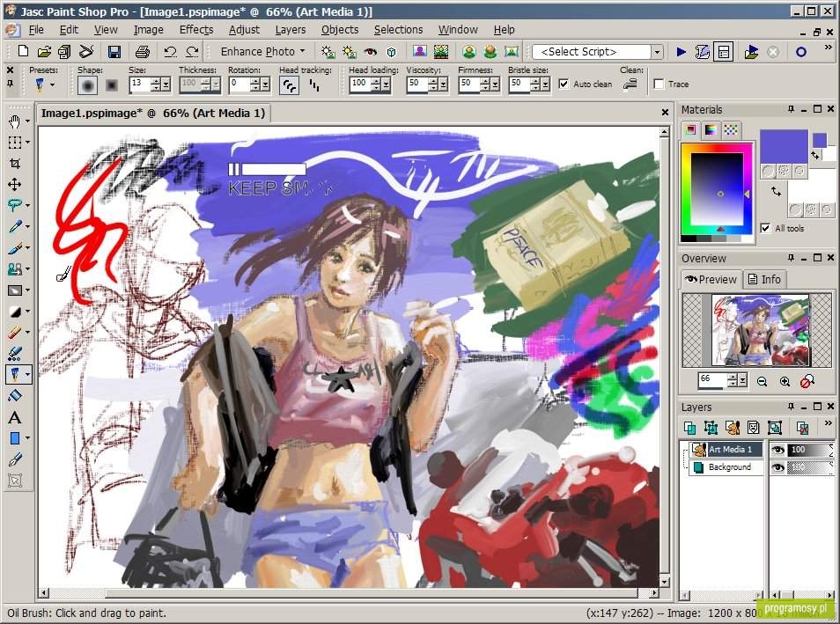Save the image with floppy disk icon
840x624 pixels.
[x=114, y=51]
